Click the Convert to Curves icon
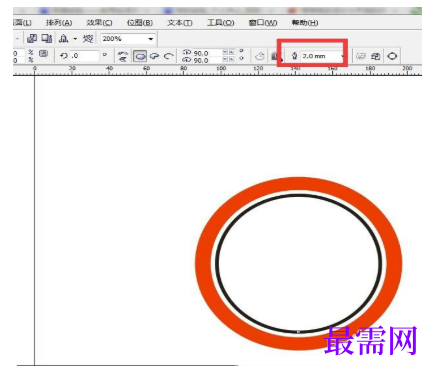Screen dimensions: 436x372 392,56
